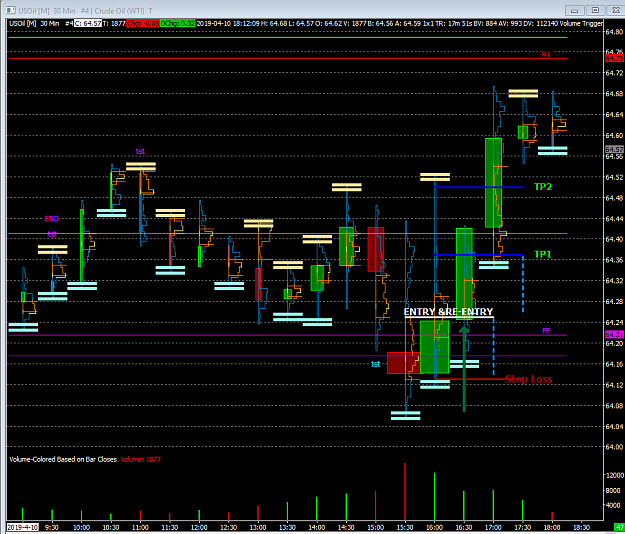Click the red candle body at 15:00
This screenshot has height=534, width=625.
tap(376, 249)
